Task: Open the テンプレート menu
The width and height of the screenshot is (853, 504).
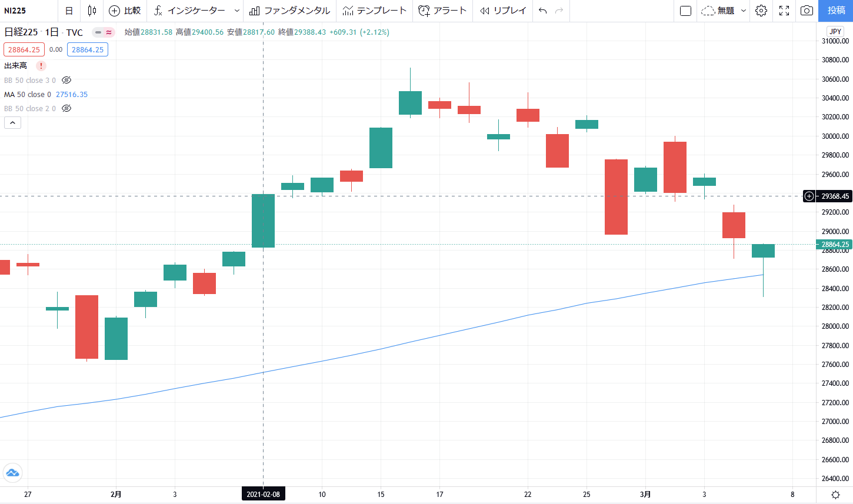Action: [374, 11]
